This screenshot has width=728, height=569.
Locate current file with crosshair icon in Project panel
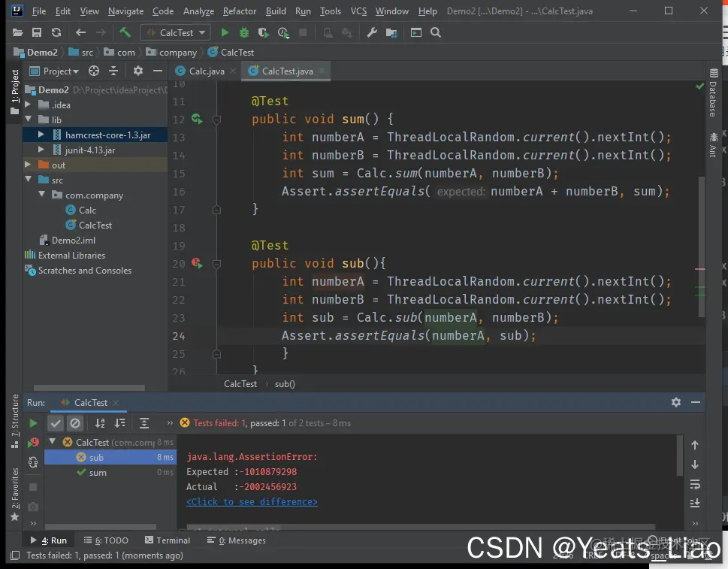94,71
